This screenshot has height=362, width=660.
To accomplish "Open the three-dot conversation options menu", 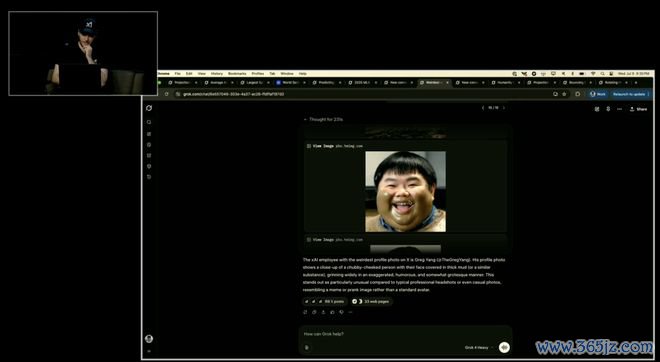I will click(619, 109).
